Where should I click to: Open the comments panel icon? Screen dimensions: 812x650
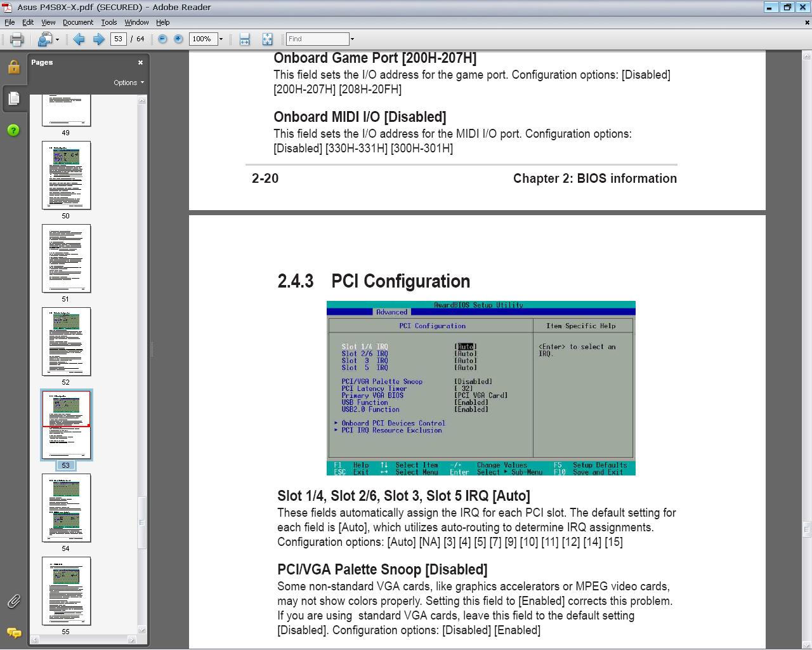(13, 633)
